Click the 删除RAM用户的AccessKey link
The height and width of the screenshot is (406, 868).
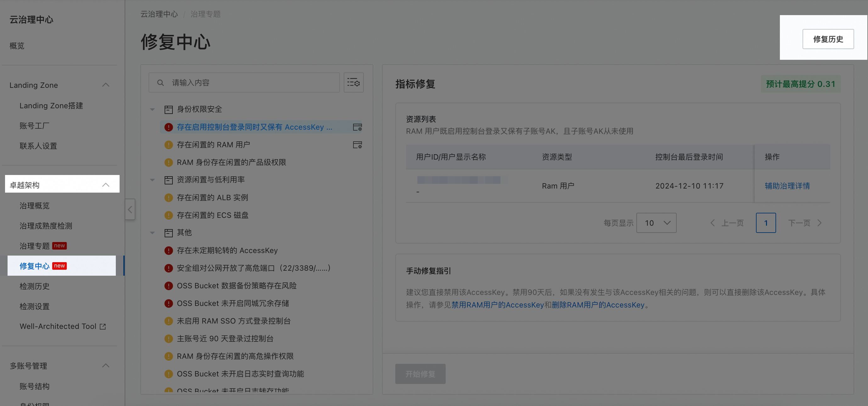coord(598,305)
